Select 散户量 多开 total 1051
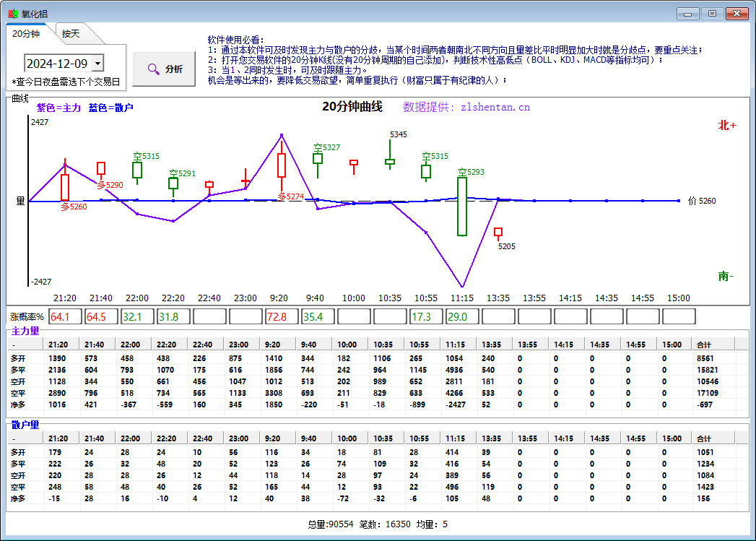The image size is (756, 541). coord(705,452)
